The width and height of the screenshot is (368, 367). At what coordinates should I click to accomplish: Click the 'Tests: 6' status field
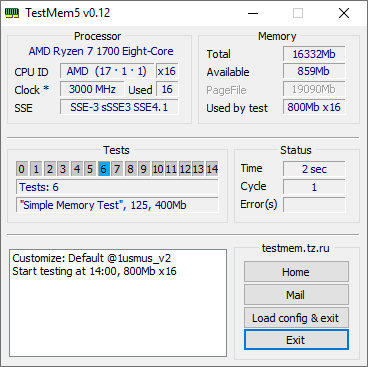117,187
